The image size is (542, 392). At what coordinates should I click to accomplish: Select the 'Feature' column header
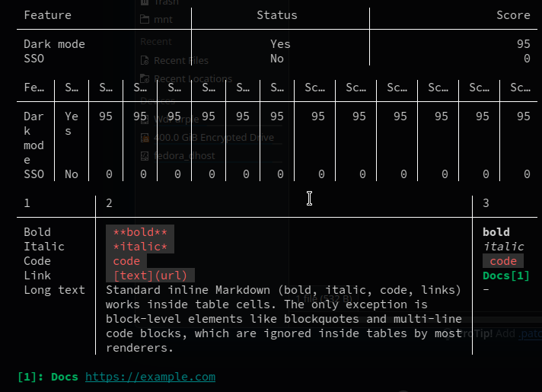coord(48,15)
